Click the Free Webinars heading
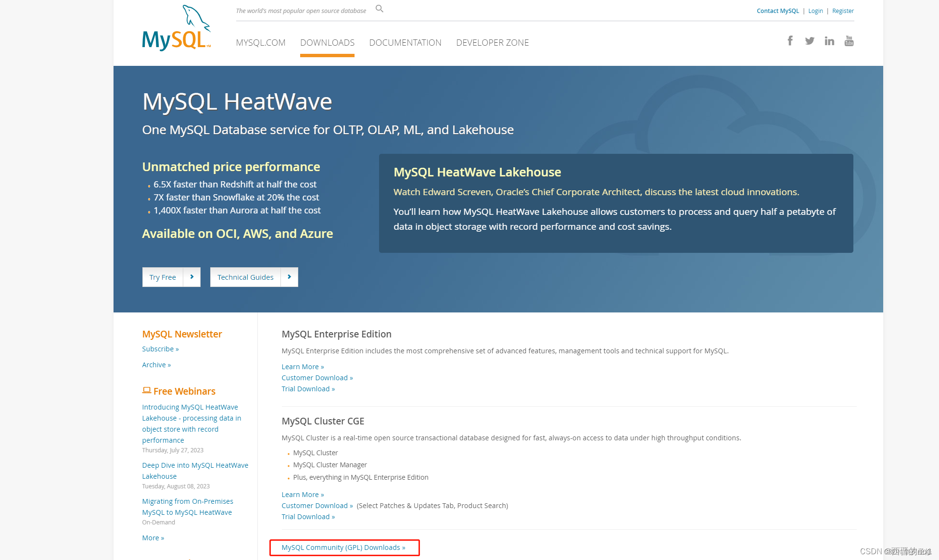939x560 pixels. pyautogui.click(x=184, y=391)
